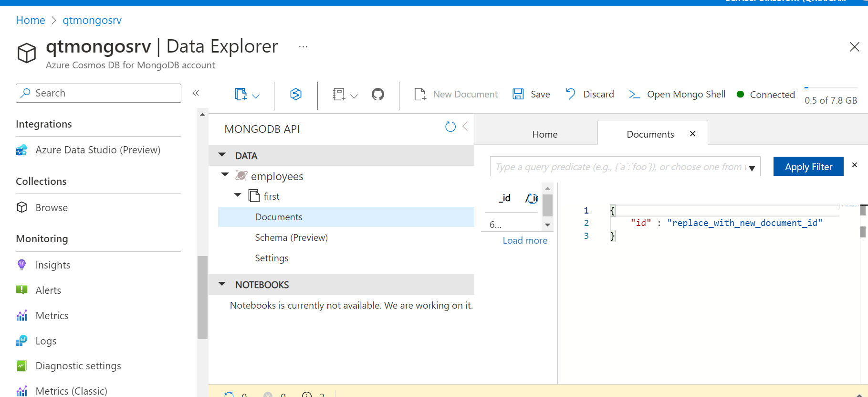Discard the document changes
The width and height of the screenshot is (868, 397).
pos(590,94)
